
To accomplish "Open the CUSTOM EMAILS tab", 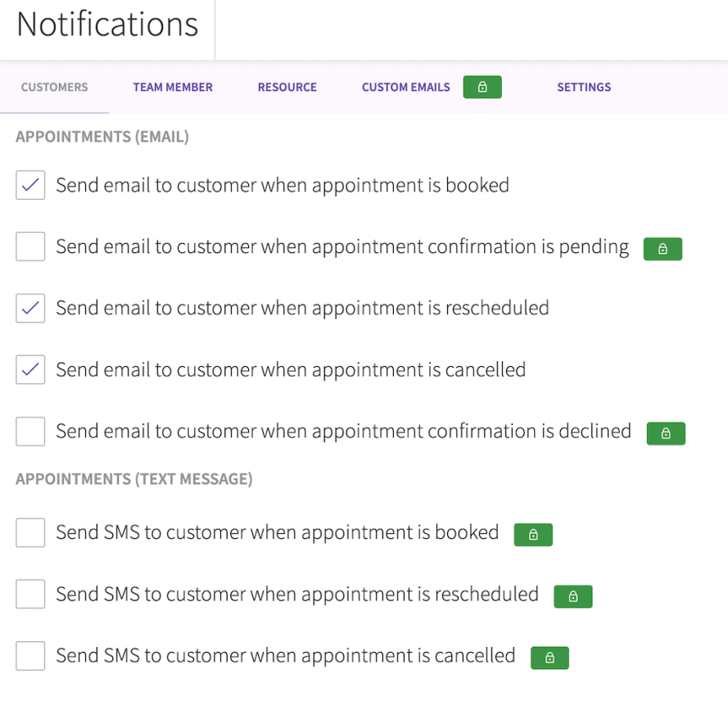I will click(x=405, y=87).
